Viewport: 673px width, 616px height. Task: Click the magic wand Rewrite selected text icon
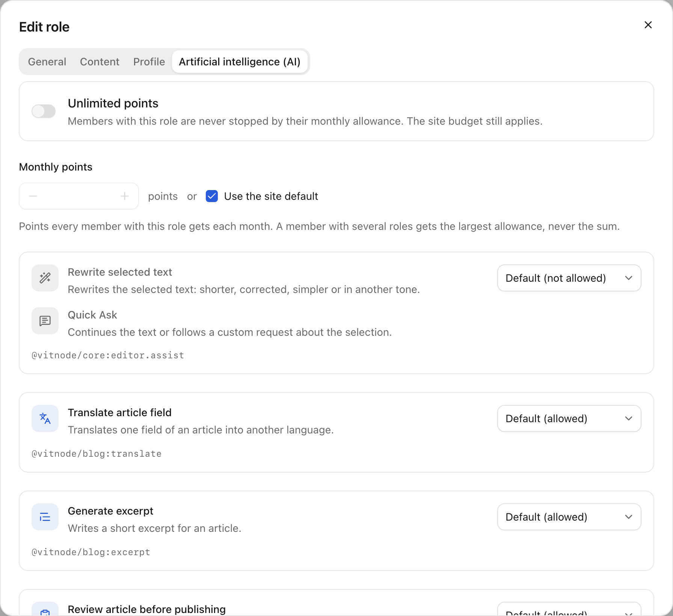45,278
